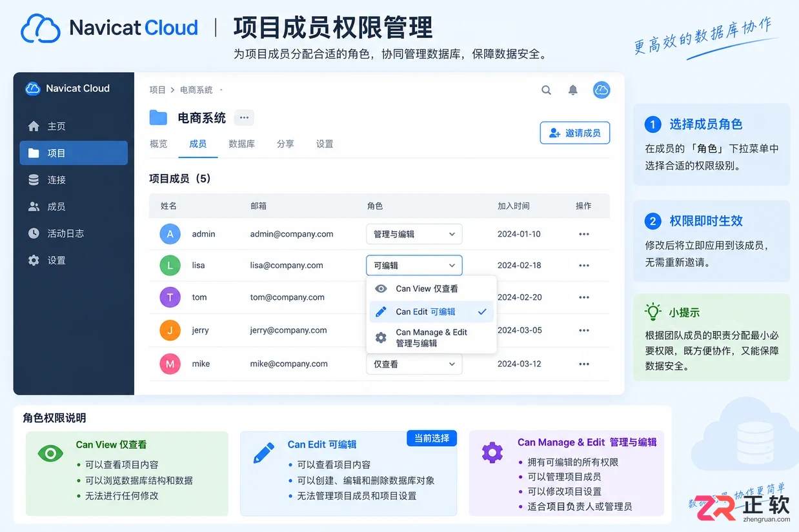799x532 pixels.
Task: Click the 项目 breadcrumb link
Action: coord(157,90)
